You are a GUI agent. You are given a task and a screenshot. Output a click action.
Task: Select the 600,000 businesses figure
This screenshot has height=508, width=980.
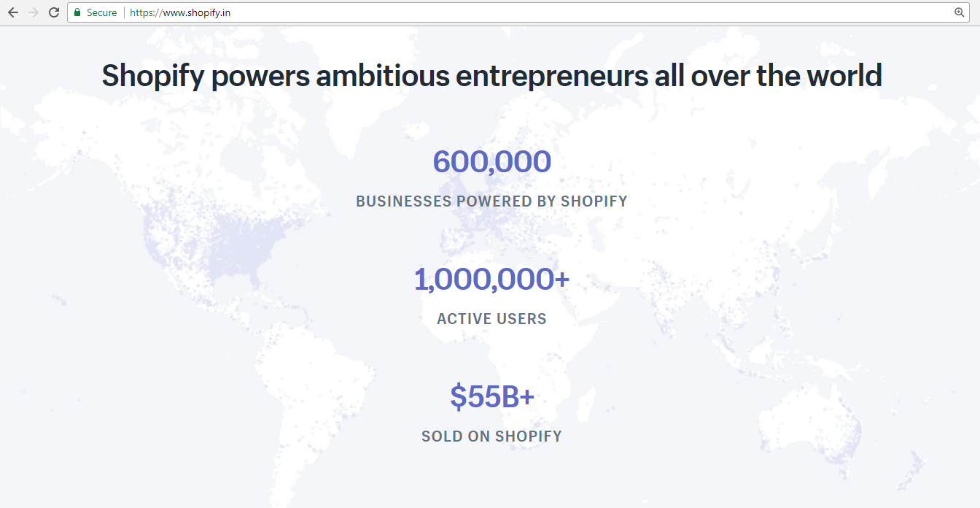491,161
